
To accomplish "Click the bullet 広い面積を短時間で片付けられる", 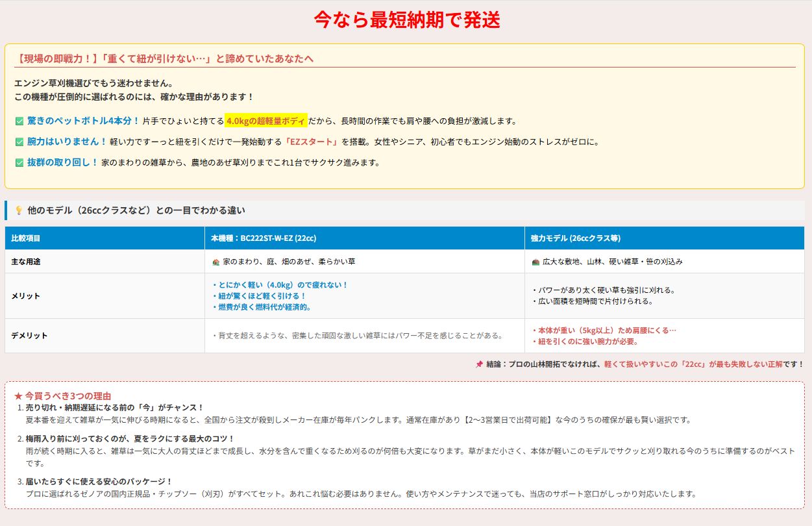I will pos(592,301).
